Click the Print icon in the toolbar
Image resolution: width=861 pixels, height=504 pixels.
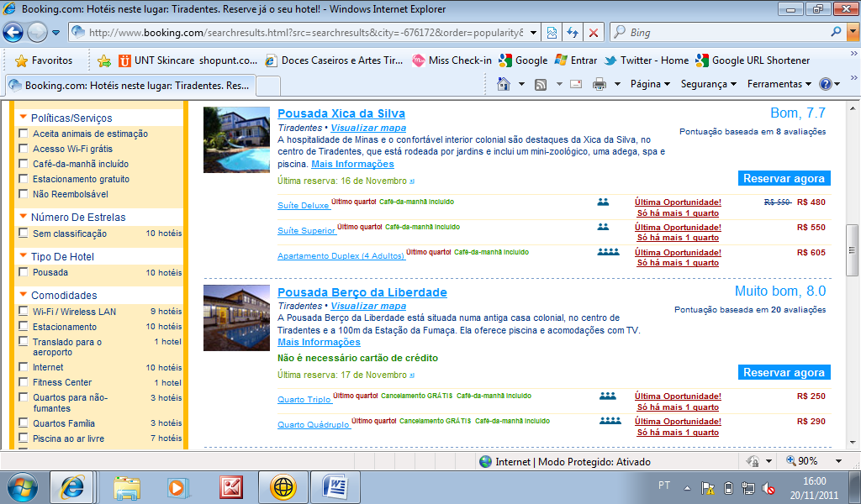coord(600,84)
